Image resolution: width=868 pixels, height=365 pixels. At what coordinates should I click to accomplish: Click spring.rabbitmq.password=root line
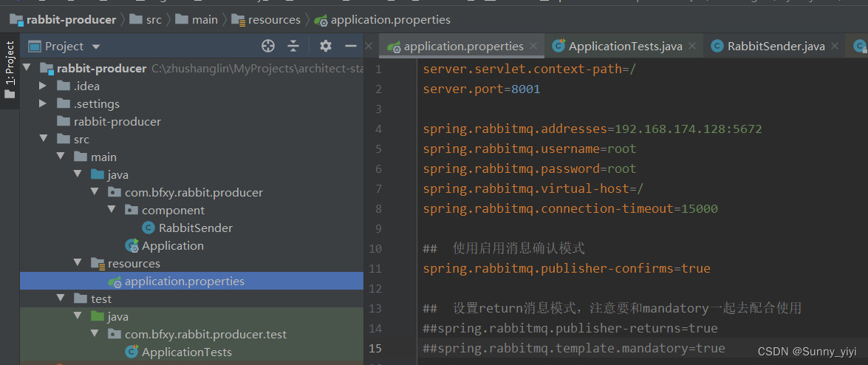click(x=530, y=169)
